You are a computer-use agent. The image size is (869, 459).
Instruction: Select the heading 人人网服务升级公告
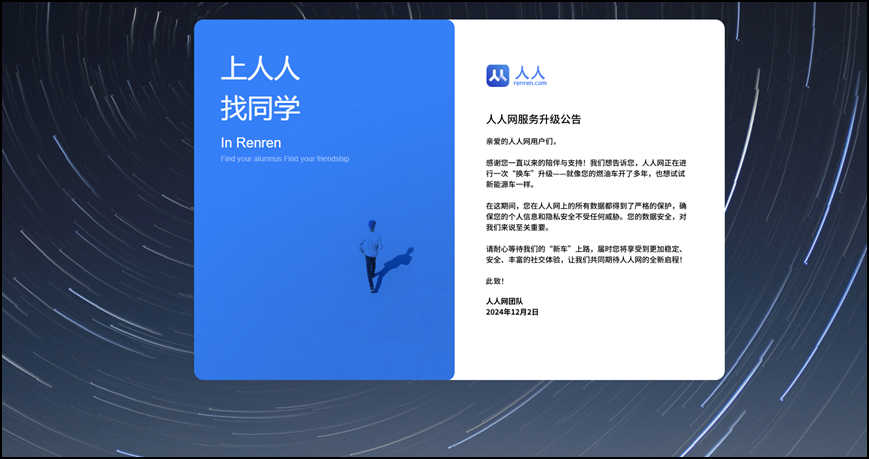coord(533,119)
